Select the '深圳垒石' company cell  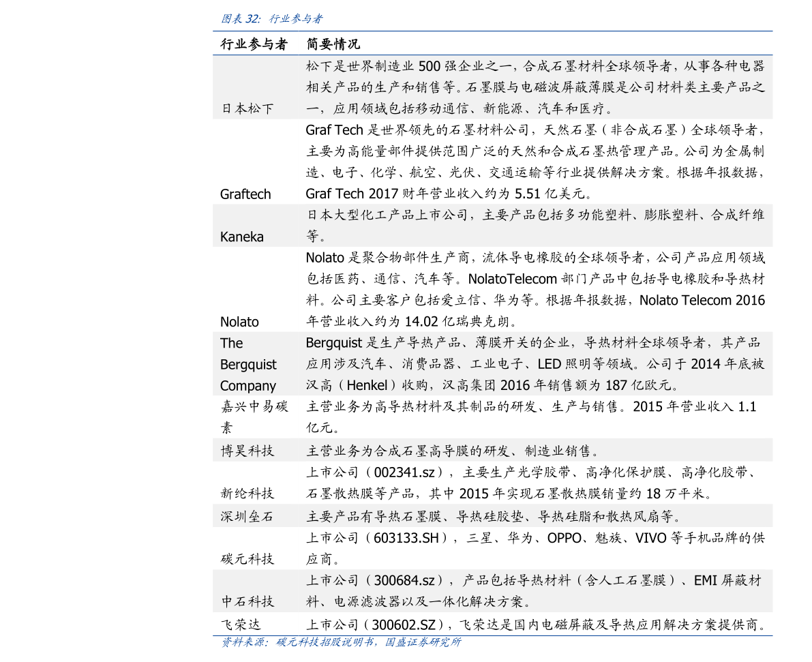247,516
